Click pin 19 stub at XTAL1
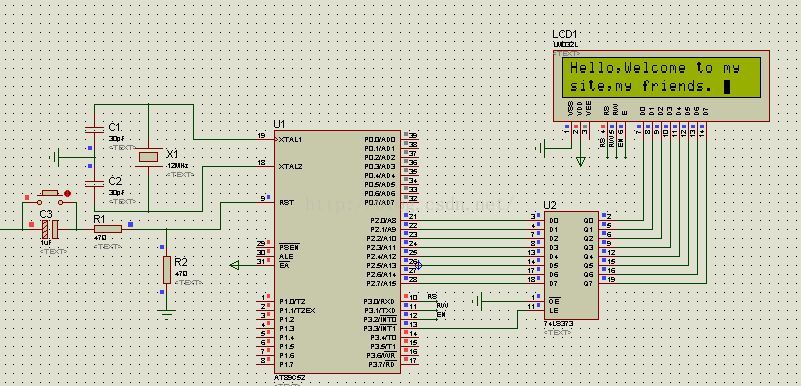The width and height of the screenshot is (801, 386). tap(266, 138)
